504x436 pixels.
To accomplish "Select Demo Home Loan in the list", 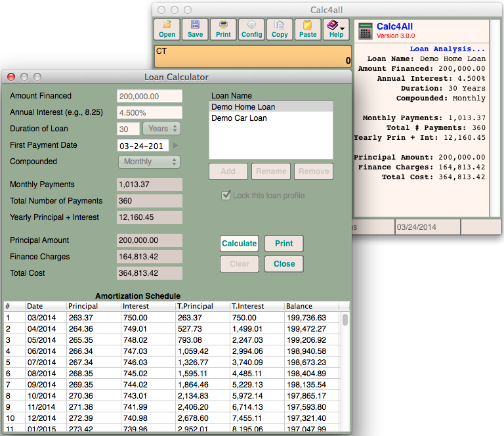I will pos(243,107).
